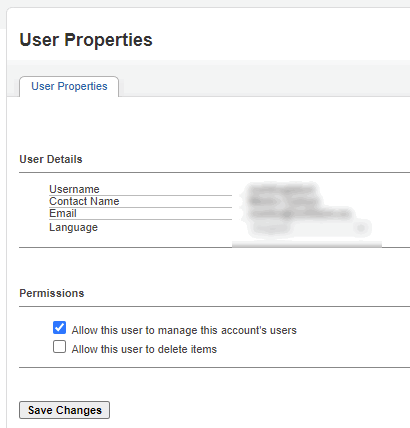Click the large User Properties page title
This screenshot has width=410, height=428.
(86, 40)
